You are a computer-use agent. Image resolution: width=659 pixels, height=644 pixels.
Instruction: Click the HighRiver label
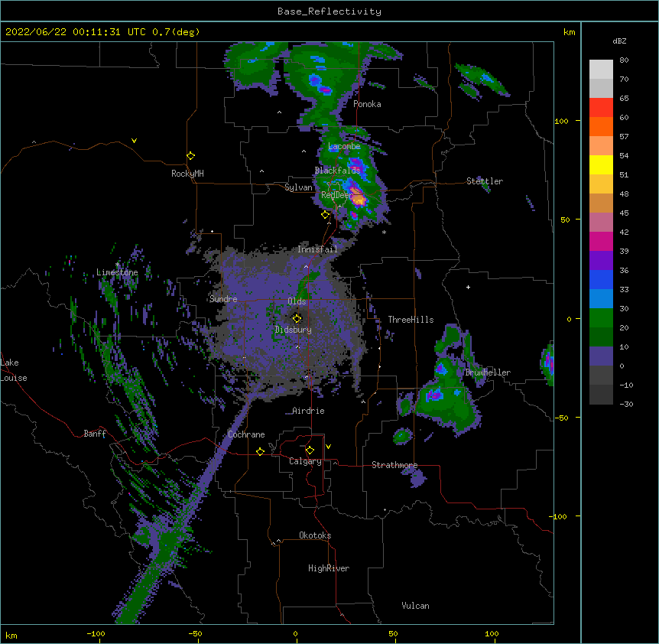point(329,568)
